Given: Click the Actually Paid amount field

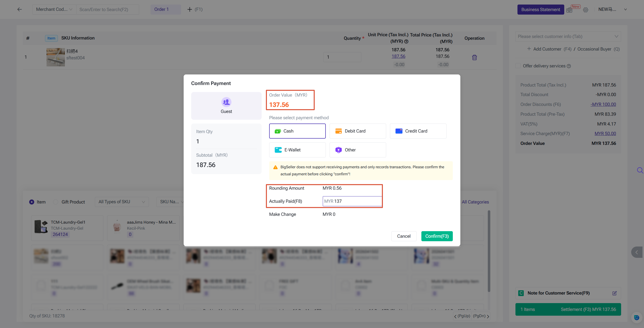Looking at the screenshot, I should point(352,201).
